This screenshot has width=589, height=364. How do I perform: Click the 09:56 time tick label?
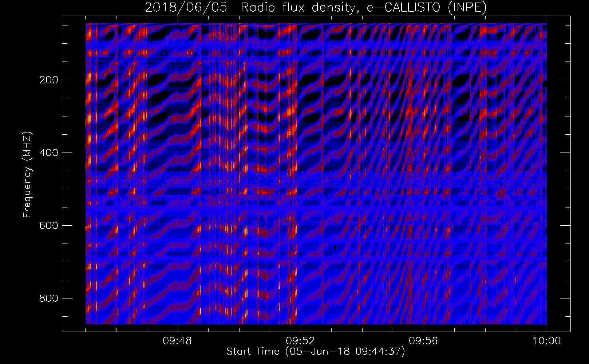[423, 341]
